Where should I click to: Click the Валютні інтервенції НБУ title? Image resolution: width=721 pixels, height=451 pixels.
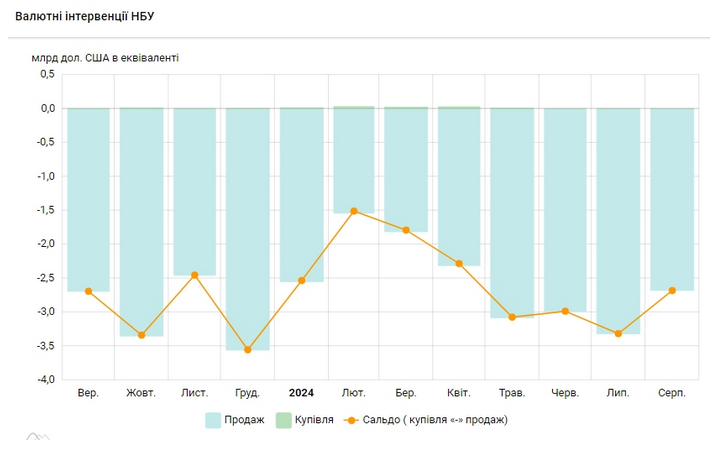85,18
